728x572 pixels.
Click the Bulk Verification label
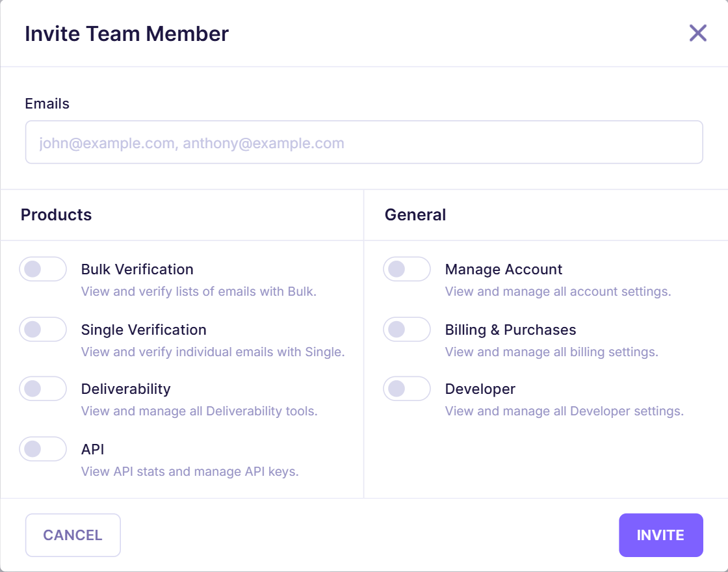point(137,269)
